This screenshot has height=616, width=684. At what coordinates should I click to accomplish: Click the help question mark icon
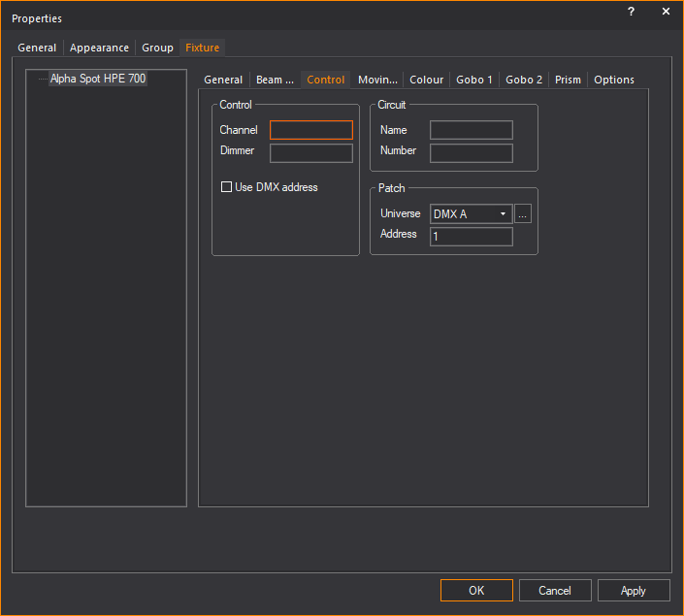point(631,12)
